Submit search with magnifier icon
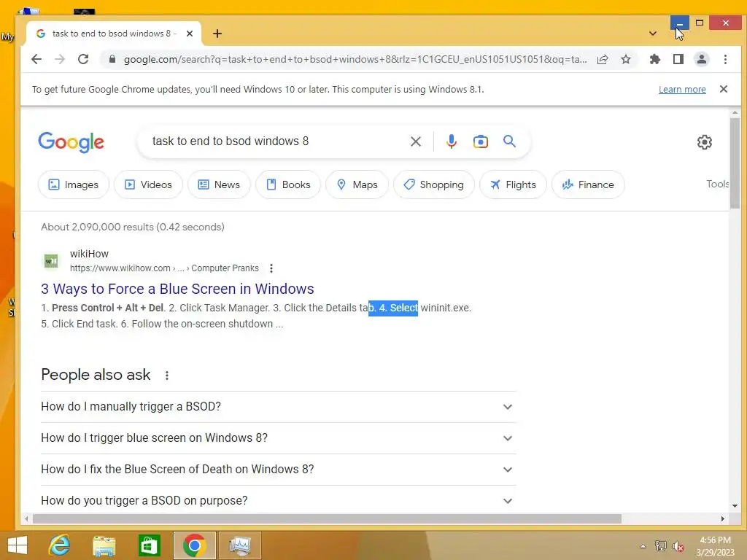Viewport: 747px width, 560px height. (509, 141)
